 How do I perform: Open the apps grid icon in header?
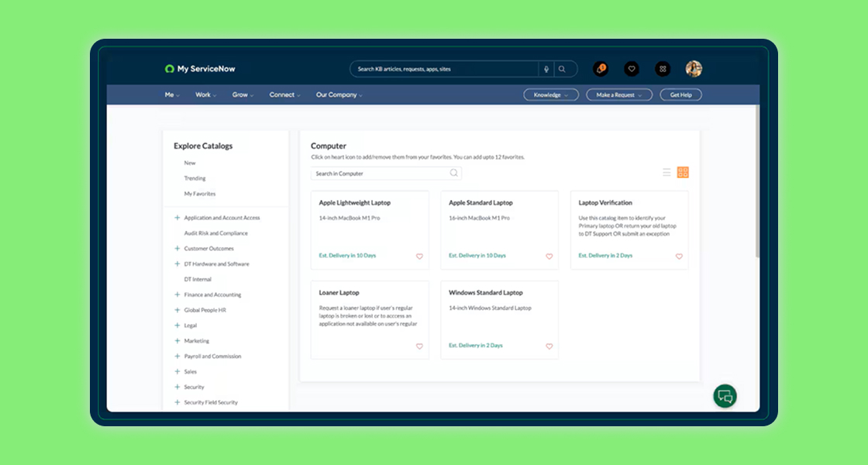(663, 69)
